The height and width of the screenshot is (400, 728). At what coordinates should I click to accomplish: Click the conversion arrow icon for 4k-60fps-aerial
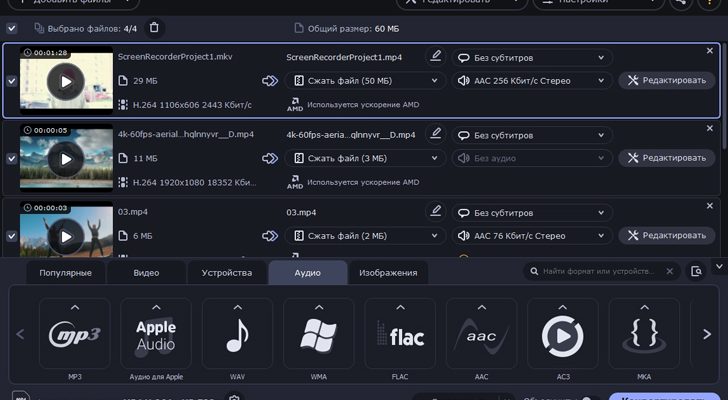[270, 158]
